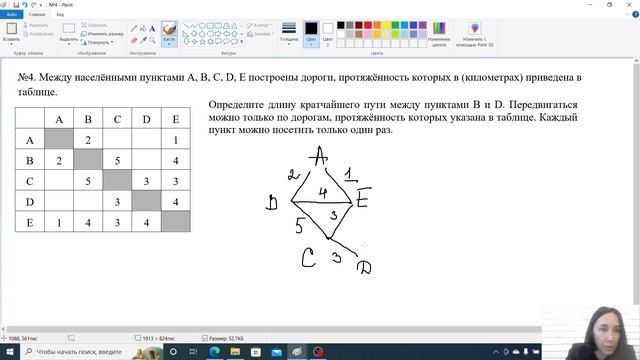Open the Brushes (Кисти) dropdown arrow
The image size is (640, 360).
(169, 44)
